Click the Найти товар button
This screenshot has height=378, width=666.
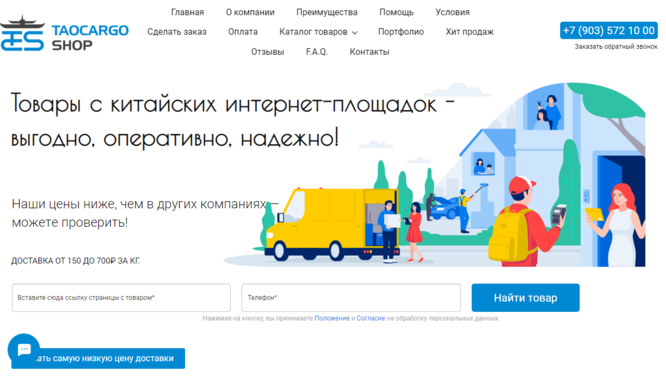[x=525, y=298]
